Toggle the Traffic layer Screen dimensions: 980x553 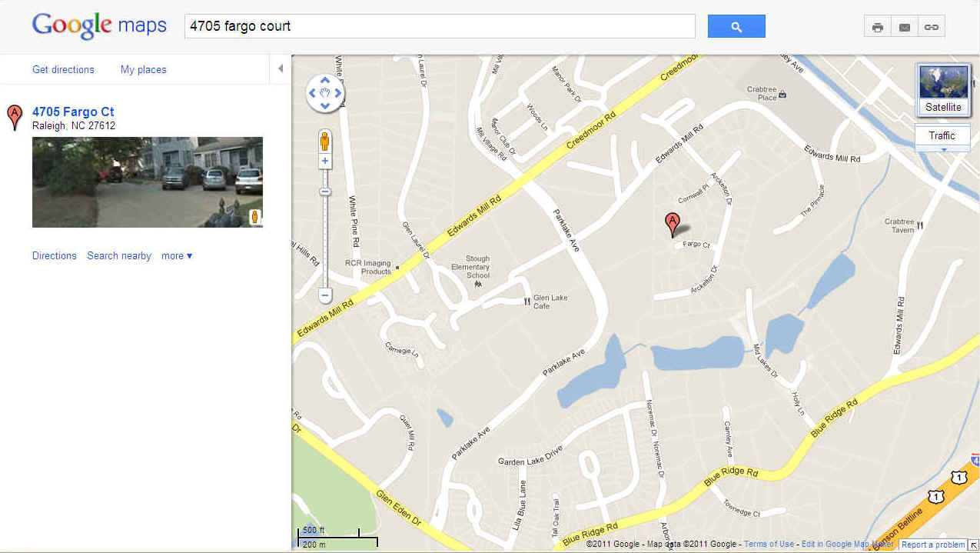point(942,135)
